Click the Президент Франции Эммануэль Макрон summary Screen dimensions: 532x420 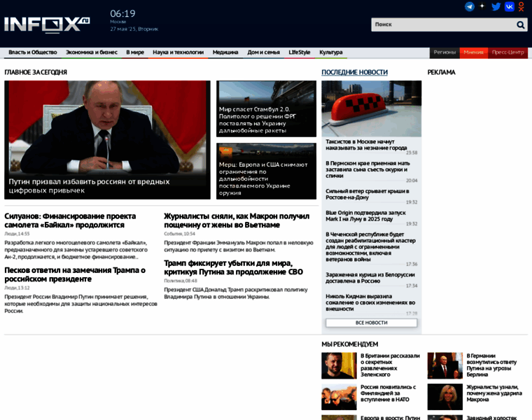coord(239,246)
